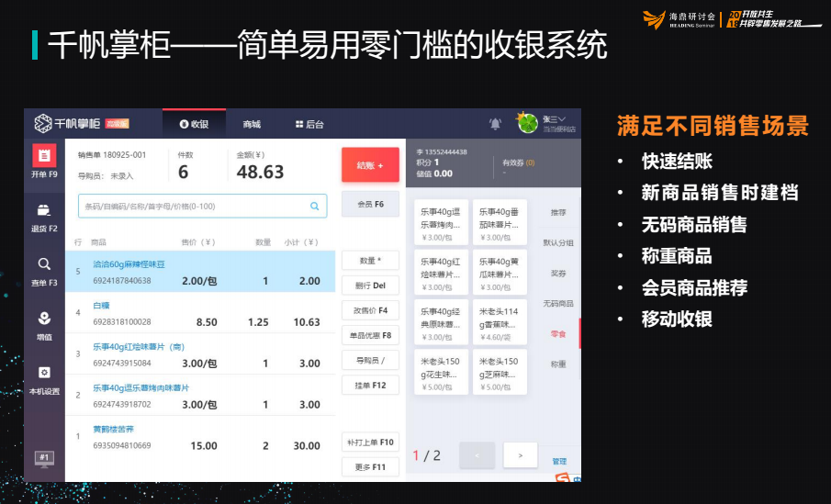This screenshot has height=504, width=831.
Task: Click the 补打上单 F10 button
Action: [x=370, y=442]
